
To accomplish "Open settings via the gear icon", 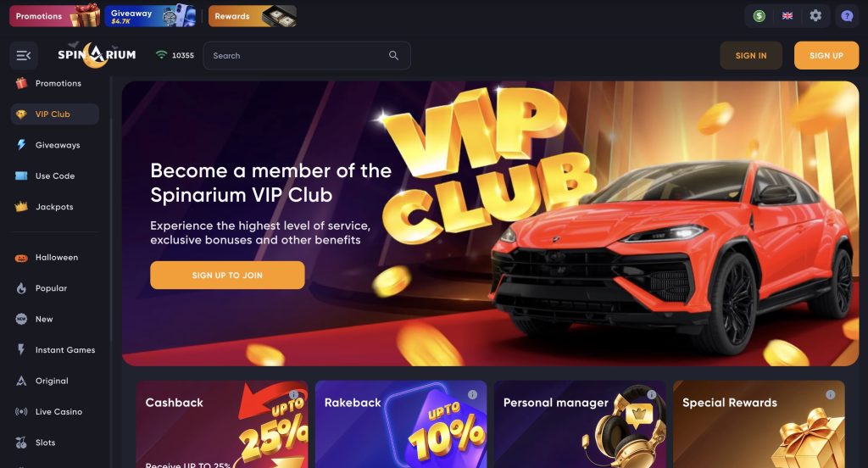I will click(815, 15).
